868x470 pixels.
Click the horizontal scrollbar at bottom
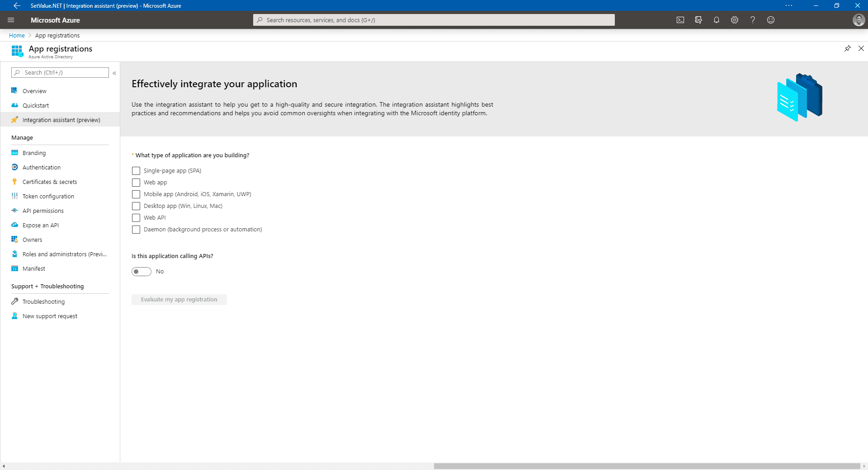click(x=646, y=466)
